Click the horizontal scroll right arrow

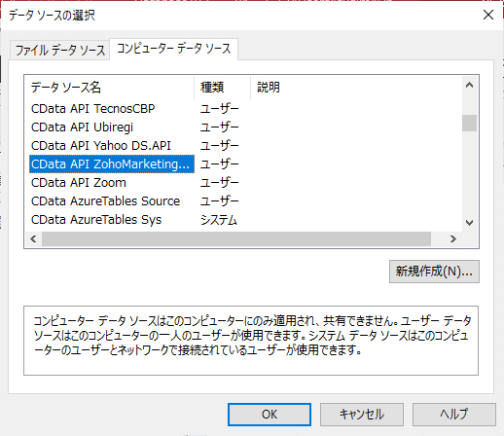point(453,239)
